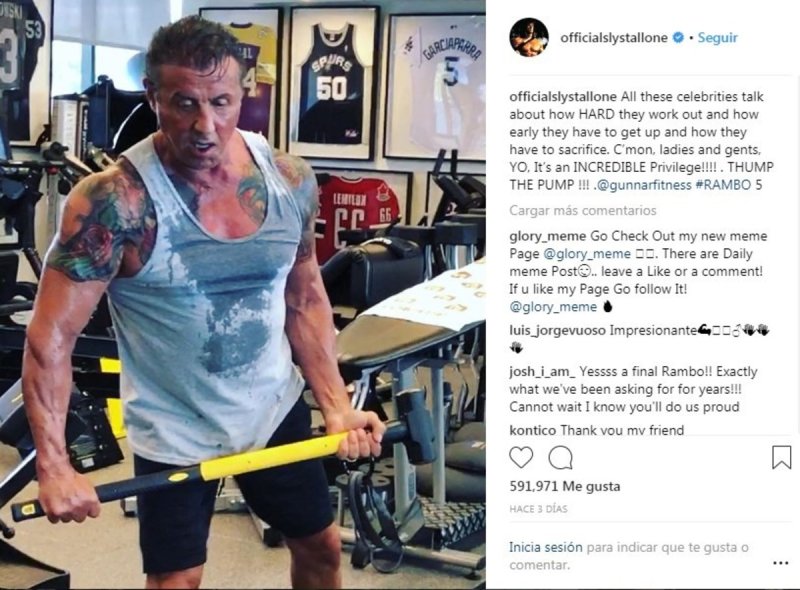Open the luis_jorgevuoso profile

point(557,330)
